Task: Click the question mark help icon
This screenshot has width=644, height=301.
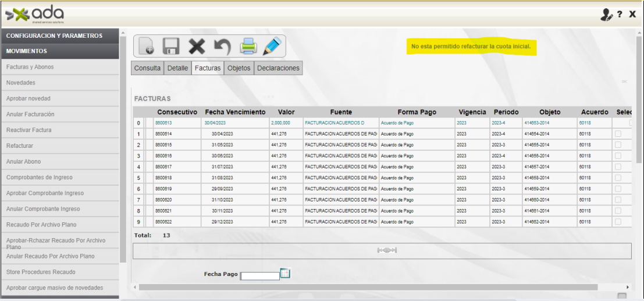Action: click(620, 15)
